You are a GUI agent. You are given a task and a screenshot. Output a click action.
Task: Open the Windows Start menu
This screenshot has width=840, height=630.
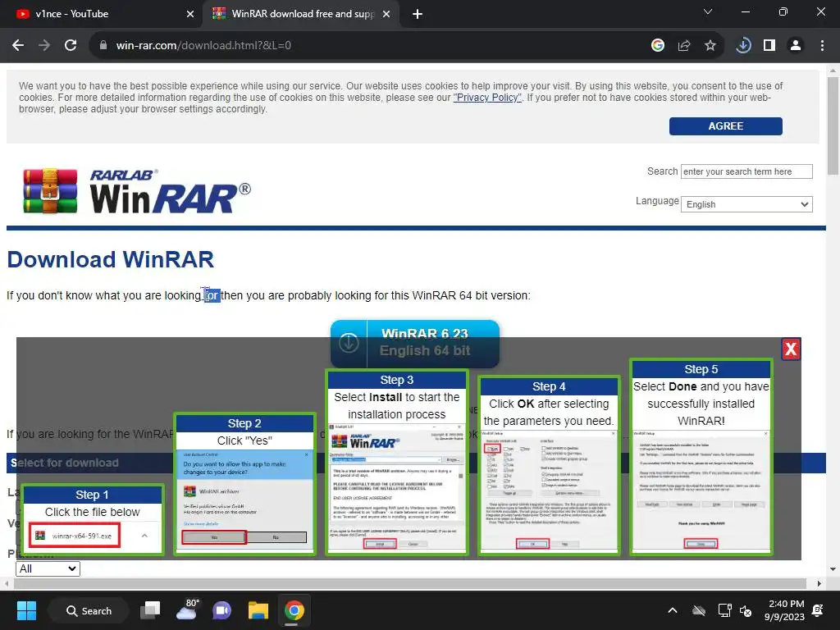pos(26,610)
